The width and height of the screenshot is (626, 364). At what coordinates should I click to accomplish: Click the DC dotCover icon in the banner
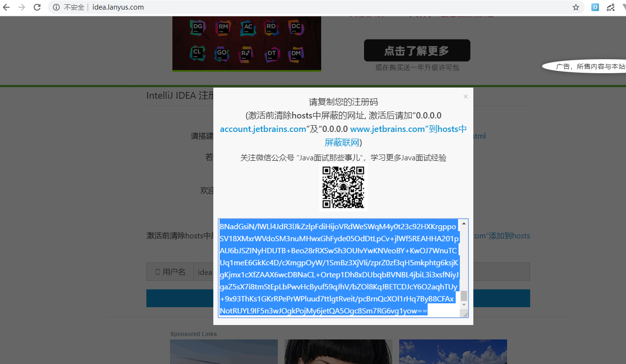296,27
